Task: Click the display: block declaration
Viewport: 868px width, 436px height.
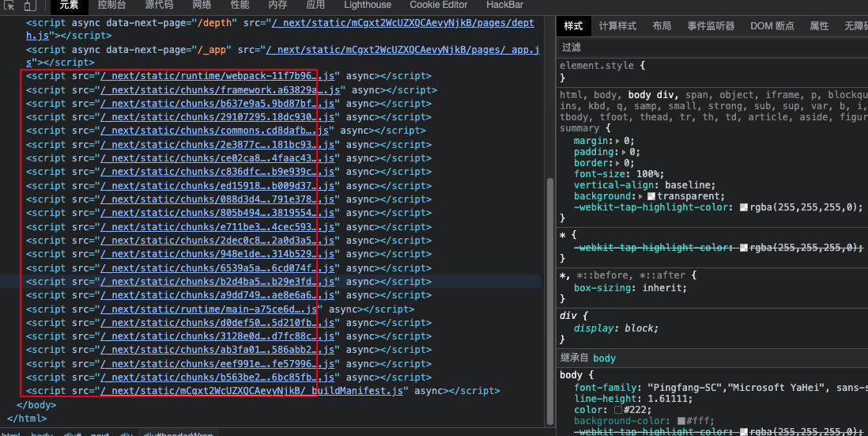Action: [616, 328]
